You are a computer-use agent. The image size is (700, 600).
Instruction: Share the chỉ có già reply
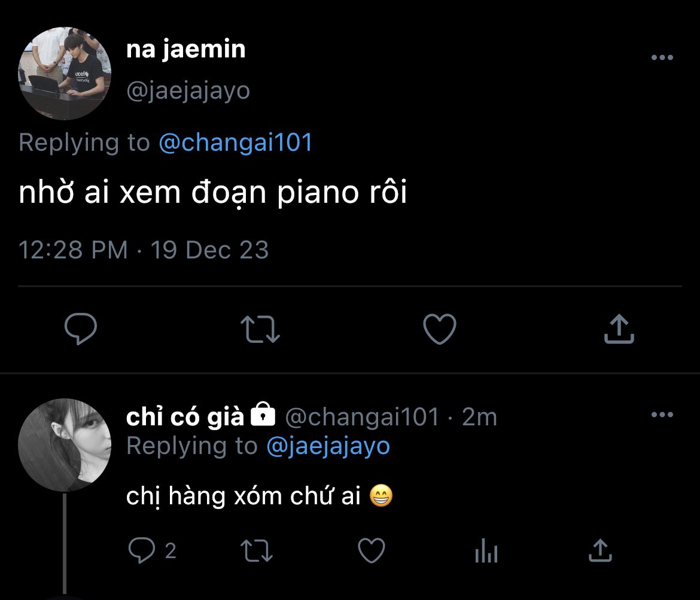600,550
